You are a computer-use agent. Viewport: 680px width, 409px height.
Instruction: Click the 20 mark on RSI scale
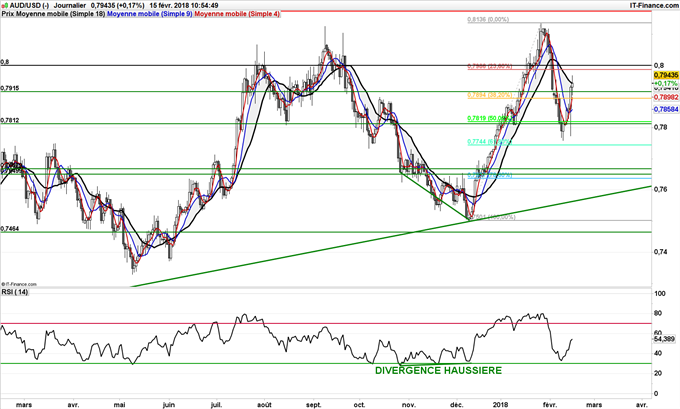click(658, 373)
